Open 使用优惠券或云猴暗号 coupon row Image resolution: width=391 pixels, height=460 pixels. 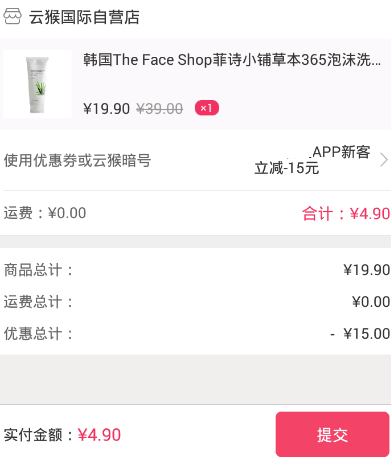[x=195, y=160]
